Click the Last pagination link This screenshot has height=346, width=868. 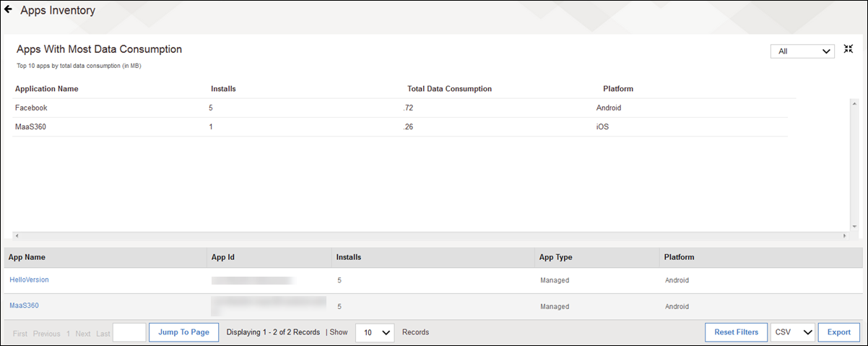click(103, 334)
